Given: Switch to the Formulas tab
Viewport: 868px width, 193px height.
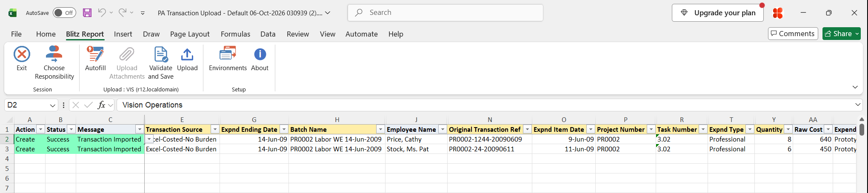Looking at the screenshot, I should [x=235, y=34].
